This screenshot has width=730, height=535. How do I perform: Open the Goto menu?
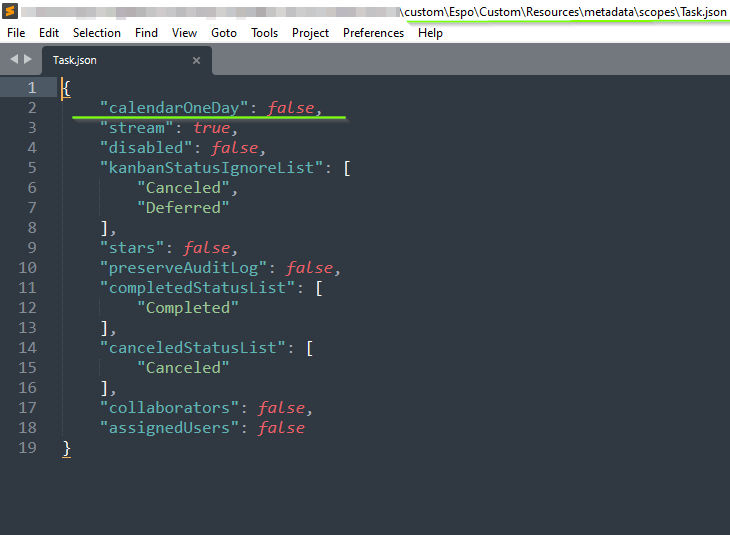[x=224, y=33]
